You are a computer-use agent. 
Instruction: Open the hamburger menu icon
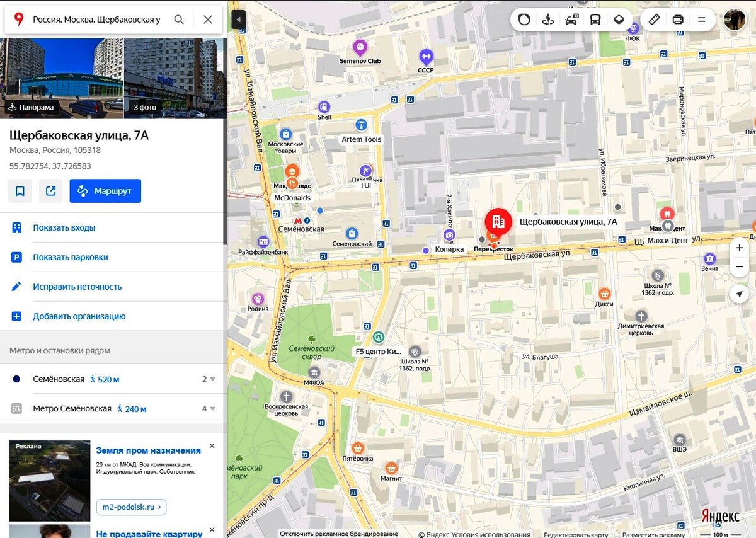(701, 20)
